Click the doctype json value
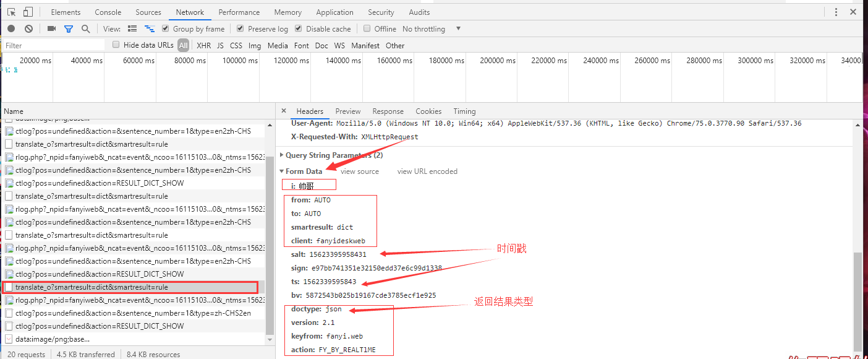Viewport: 868px width, 359px height. 333,309
